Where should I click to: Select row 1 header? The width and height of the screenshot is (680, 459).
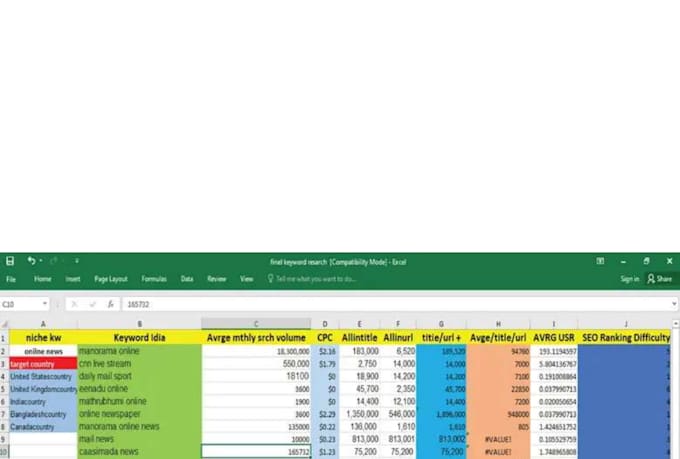pos(4,338)
